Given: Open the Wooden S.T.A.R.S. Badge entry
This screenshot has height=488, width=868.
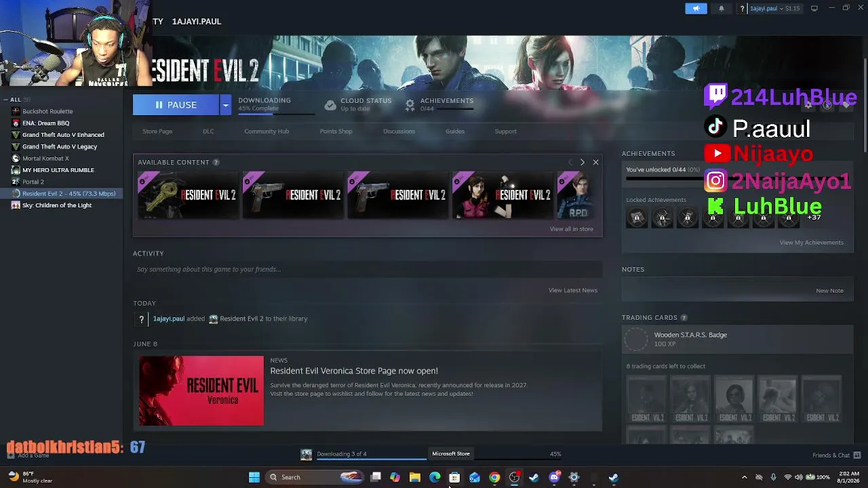Looking at the screenshot, I should point(737,339).
